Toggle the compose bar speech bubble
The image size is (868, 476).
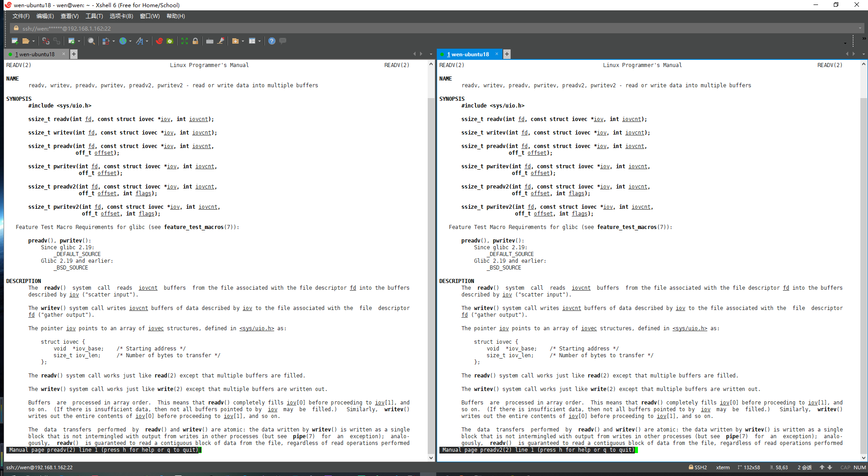283,41
